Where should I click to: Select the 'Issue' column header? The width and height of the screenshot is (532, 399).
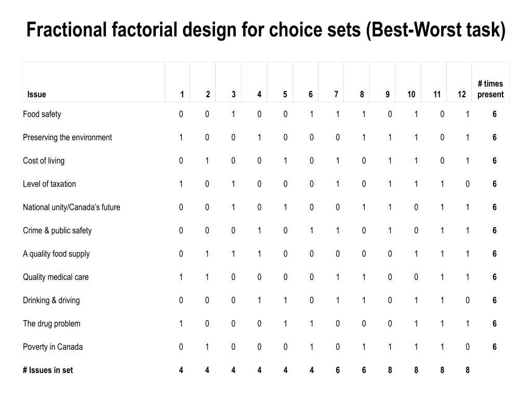click(x=37, y=95)
